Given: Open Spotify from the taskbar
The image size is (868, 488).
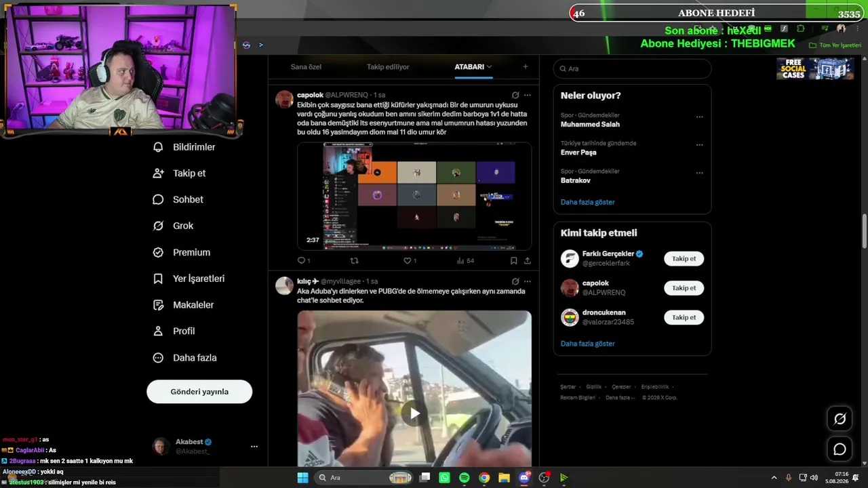Looking at the screenshot, I should (464, 478).
